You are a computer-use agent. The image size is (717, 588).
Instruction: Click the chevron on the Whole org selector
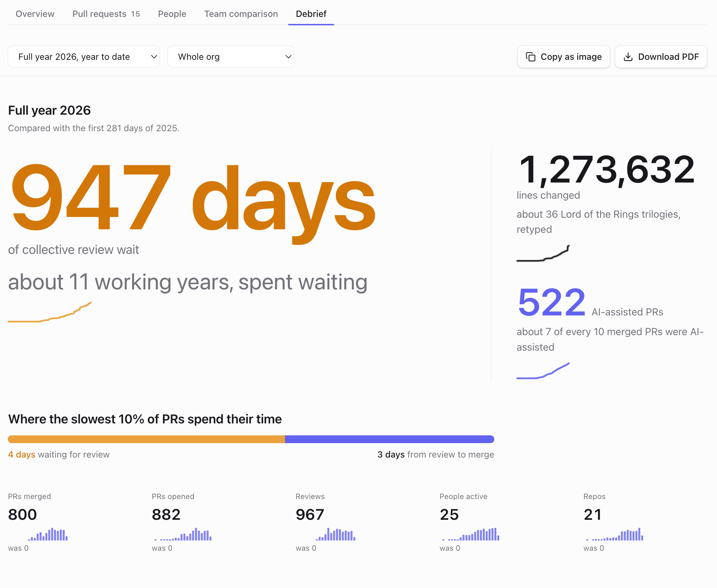(x=288, y=57)
